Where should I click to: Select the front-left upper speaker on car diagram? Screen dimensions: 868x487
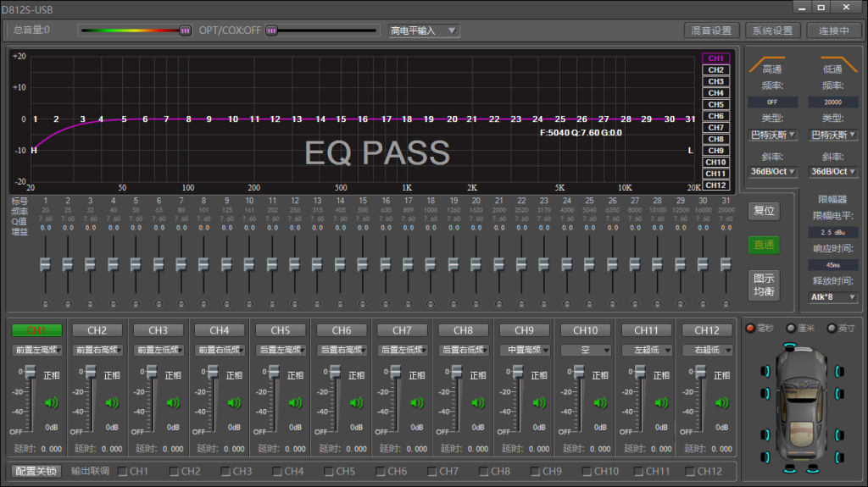click(x=765, y=371)
